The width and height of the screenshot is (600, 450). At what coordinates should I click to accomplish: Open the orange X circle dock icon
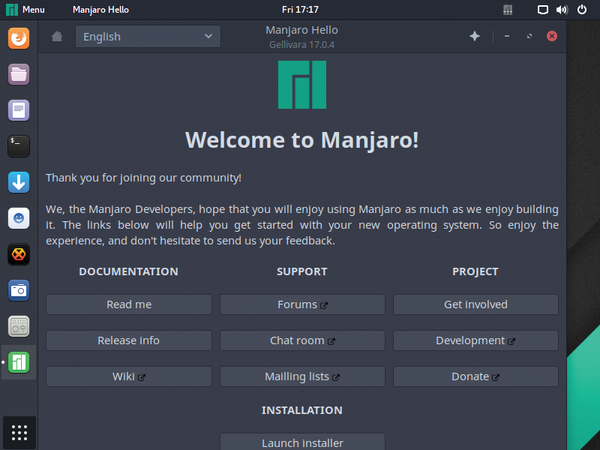tap(18, 254)
